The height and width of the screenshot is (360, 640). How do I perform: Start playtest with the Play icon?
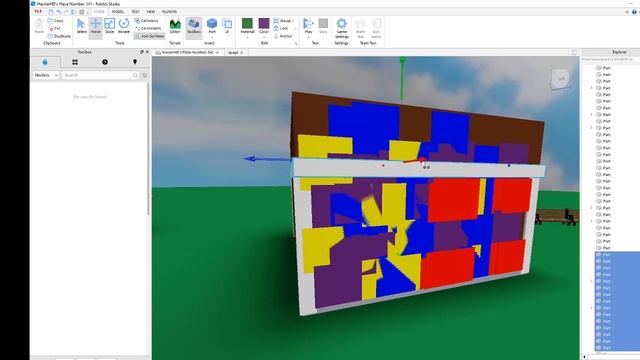coord(308,23)
